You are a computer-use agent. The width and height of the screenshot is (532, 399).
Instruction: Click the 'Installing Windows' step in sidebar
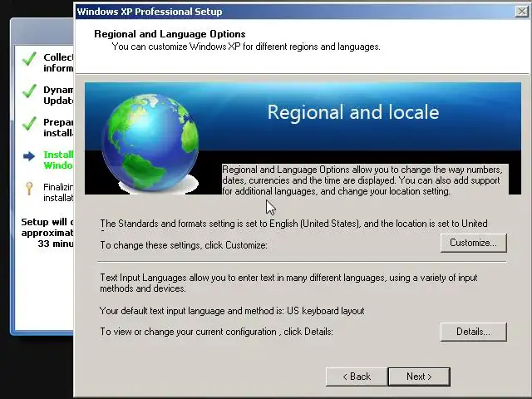pos(58,160)
